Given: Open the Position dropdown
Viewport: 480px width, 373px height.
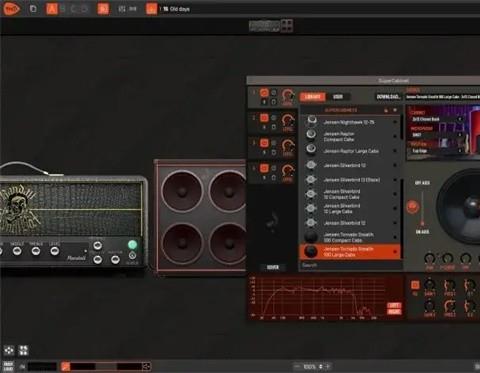Looking at the screenshot, I should [x=436, y=151].
